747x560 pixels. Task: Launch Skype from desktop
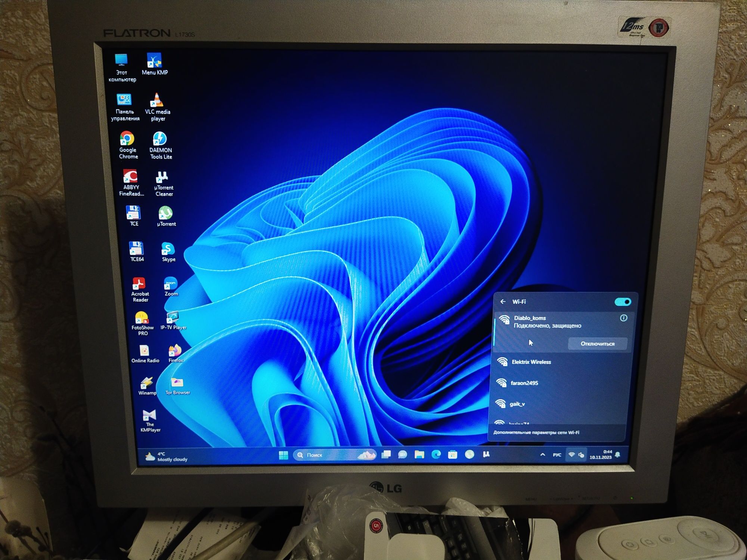(168, 252)
